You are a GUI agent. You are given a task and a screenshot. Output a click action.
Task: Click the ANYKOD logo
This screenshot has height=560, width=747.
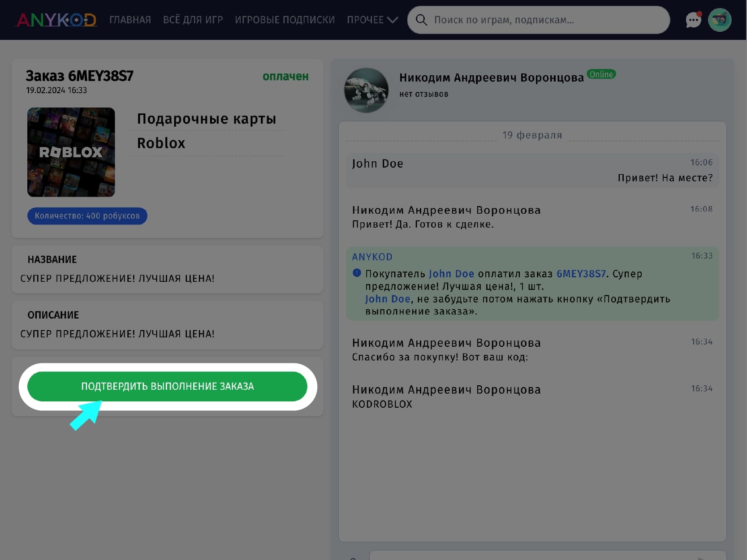click(56, 20)
